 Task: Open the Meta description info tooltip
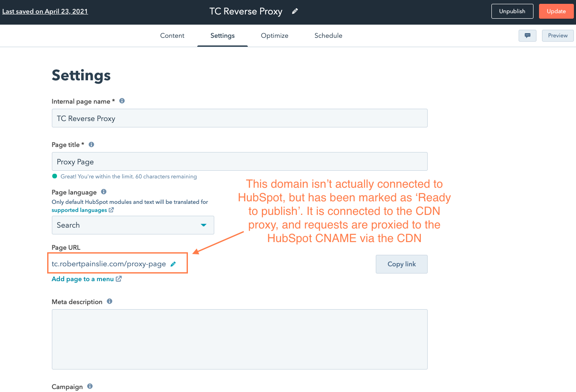109,302
